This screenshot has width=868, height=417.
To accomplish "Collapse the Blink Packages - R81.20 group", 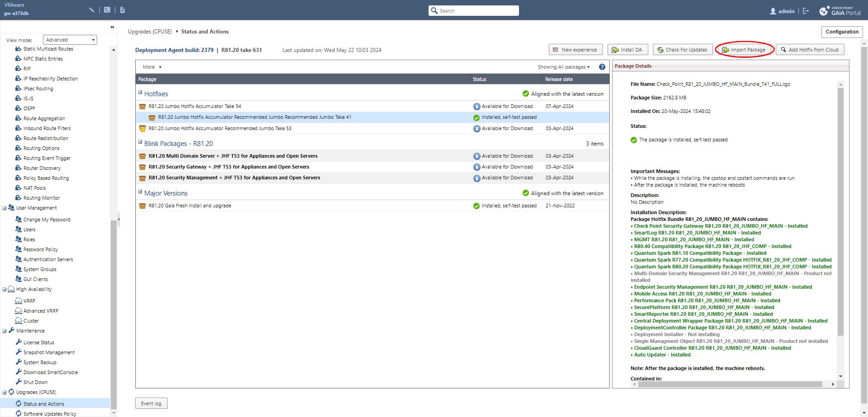I will 140,141.
